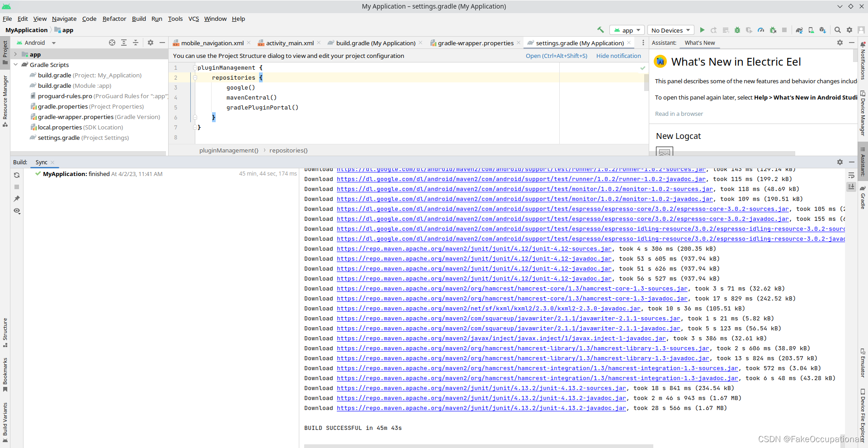The image size is (868, 448).
Task: Toggle the Device File Explorer sidebar button
Action: (863, 415)
